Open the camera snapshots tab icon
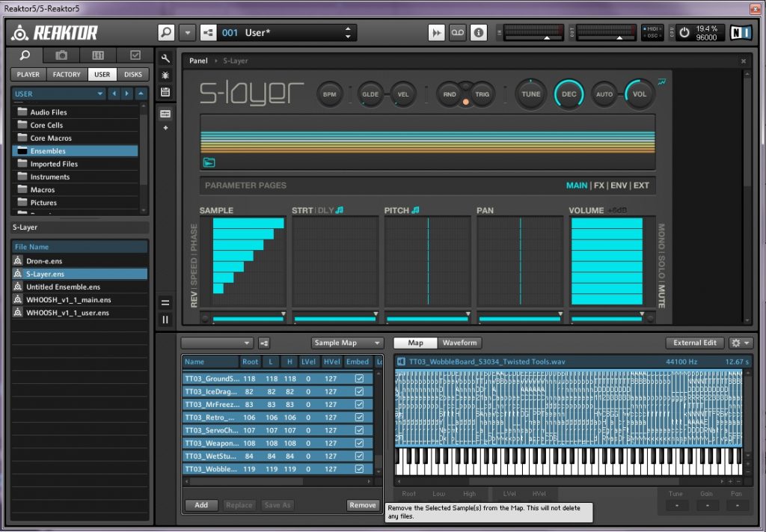This screenshot has width=766, height=532. [x=61, y=55]
